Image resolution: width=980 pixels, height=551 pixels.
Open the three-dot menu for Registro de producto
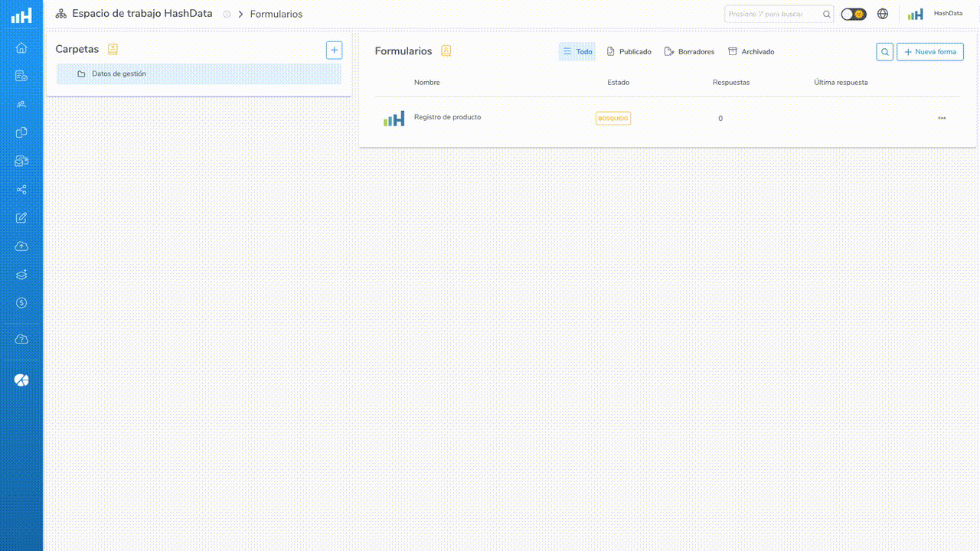[x=942, y=119]
